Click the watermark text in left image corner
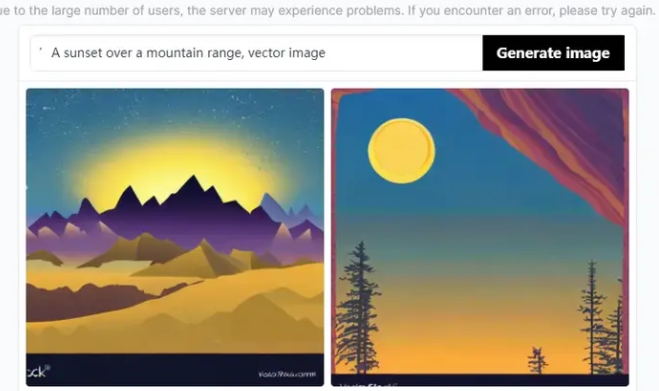659x391 pixels. coord(287,374)
